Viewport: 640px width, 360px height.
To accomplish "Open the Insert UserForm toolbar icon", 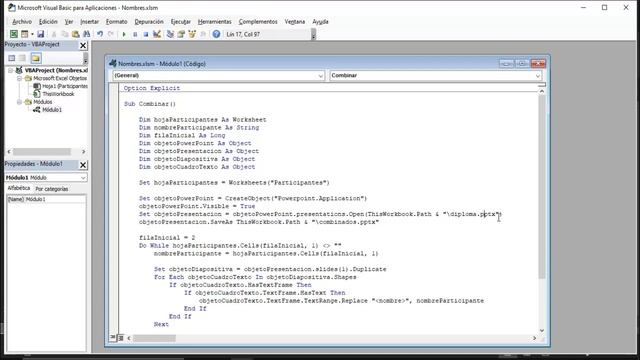I will pyautogui.click(x=24, y=34).
